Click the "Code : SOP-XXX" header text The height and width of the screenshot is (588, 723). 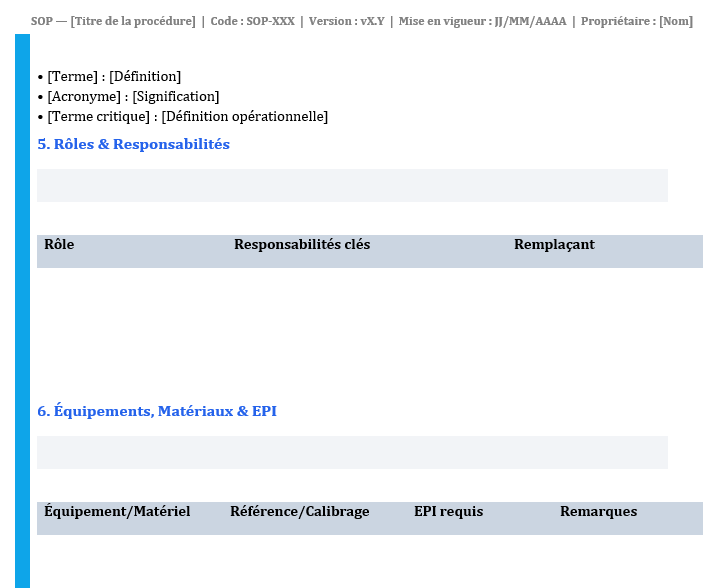tap(252, 21)
